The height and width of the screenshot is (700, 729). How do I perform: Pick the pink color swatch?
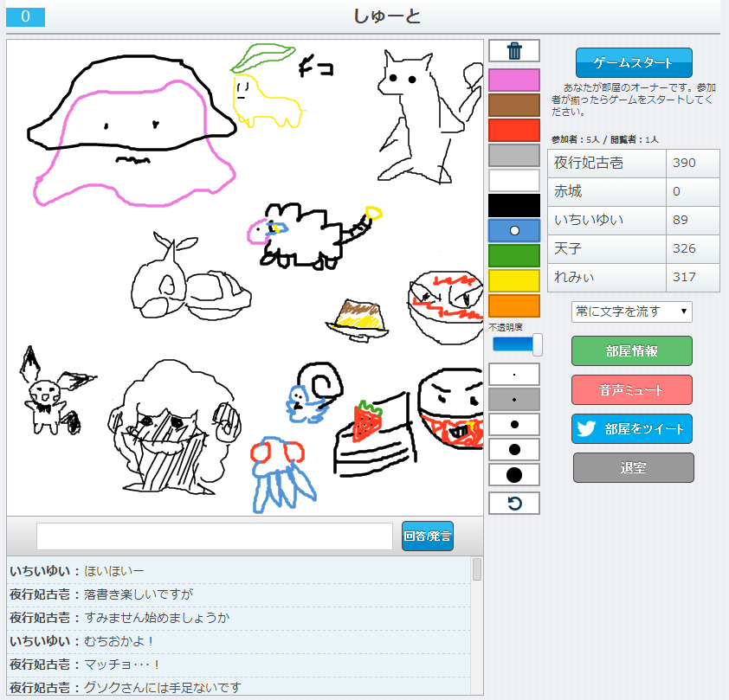[514, 80]
